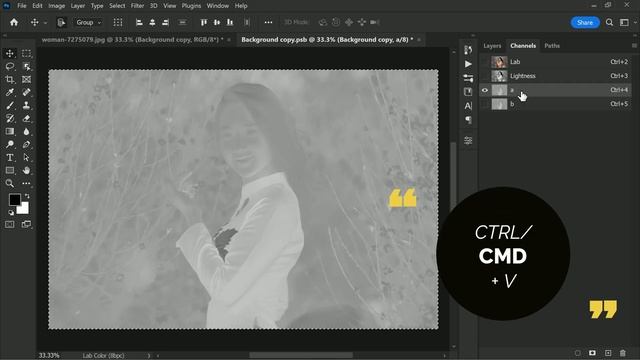Open the Channels panel flyout menu
Image resolution: width=640 pixels, height=360 pixels.
[634, 46]
